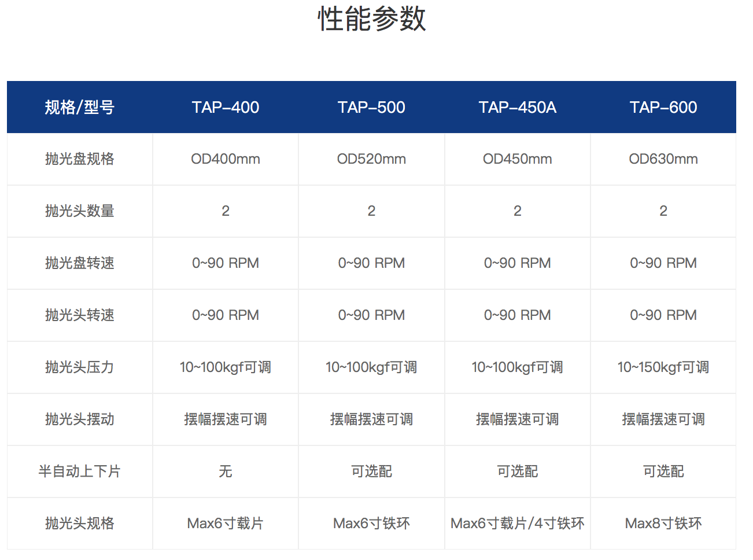Image resolution: width=753 pixels, height=560 pixels.
Task: Select 抛光盘转速 0~90 RPM for TAP-400
Action: pos(226,263)
